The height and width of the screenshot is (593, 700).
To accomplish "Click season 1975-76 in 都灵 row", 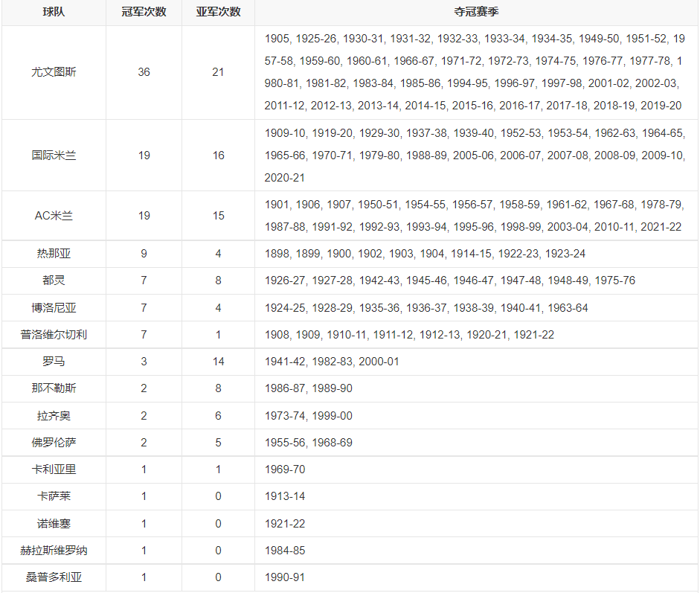I will (615, 281).
